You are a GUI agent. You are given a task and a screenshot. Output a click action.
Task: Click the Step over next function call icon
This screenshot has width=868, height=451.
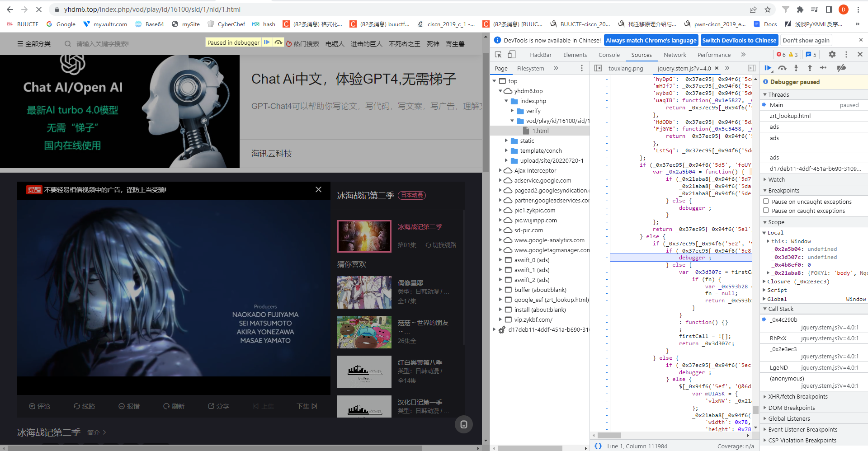(782, 68)
